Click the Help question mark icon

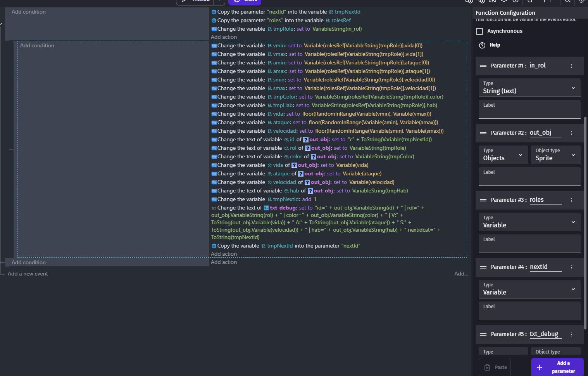(x=482, y=45)
